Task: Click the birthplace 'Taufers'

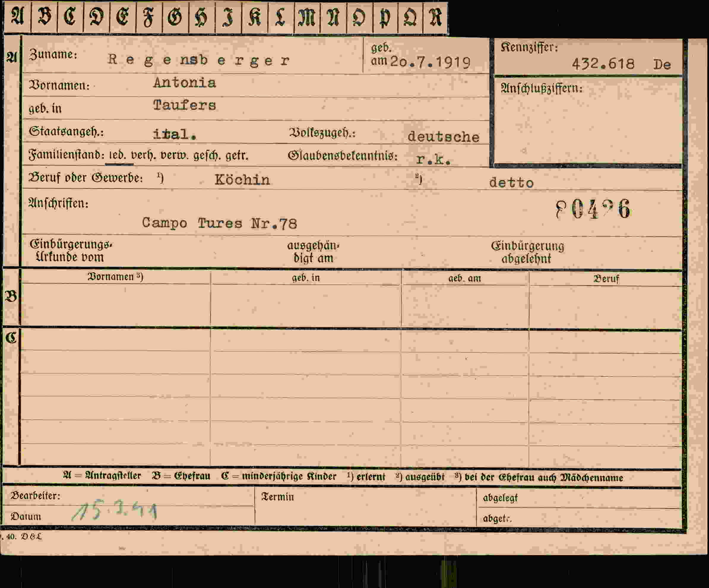Action: coord(184,105)
